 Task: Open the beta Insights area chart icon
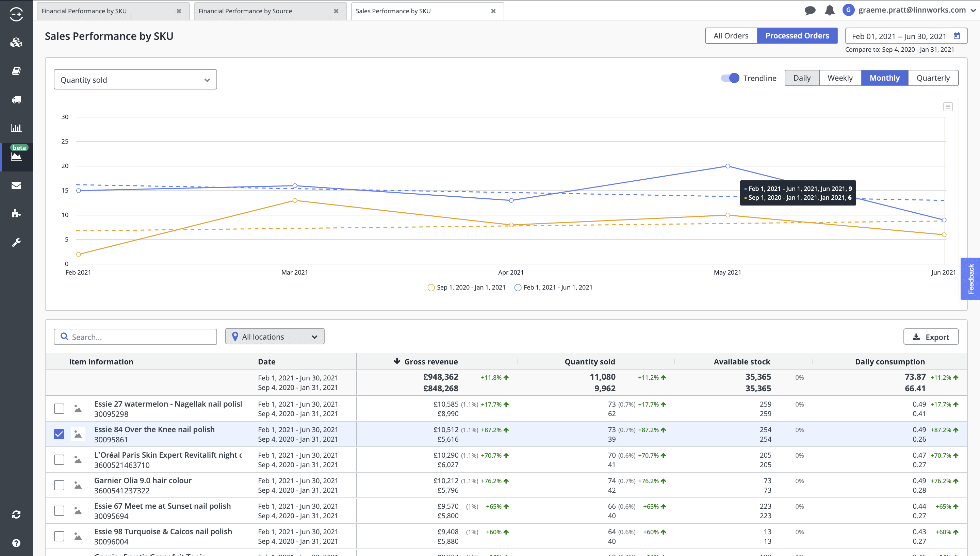16,156
